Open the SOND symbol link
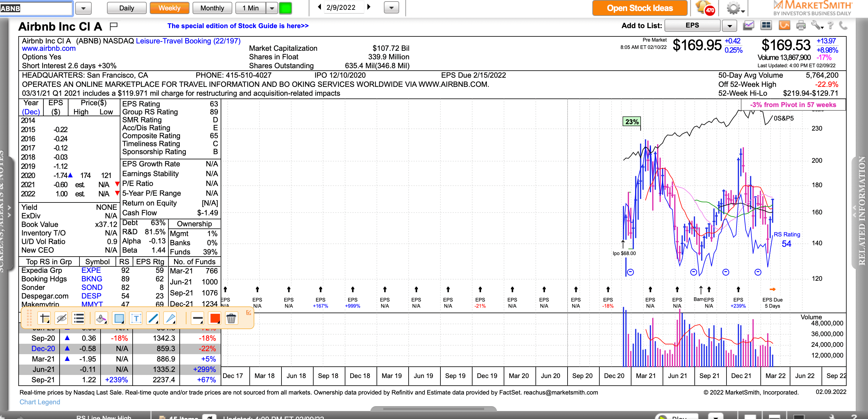The height and width of the screenshot is (419, 868). coord(92,287)
